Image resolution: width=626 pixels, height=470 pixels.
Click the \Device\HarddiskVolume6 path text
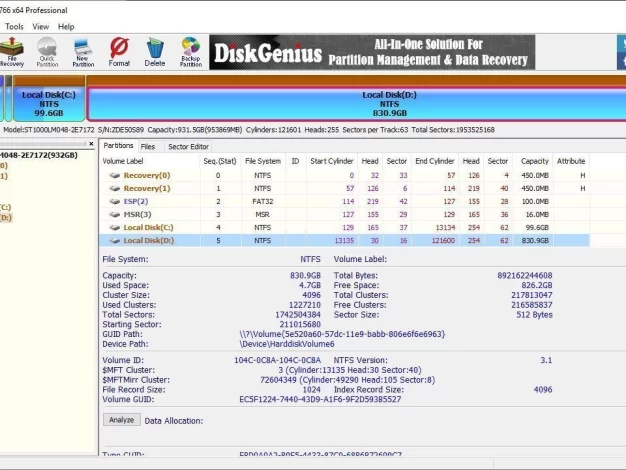[287, 344]
